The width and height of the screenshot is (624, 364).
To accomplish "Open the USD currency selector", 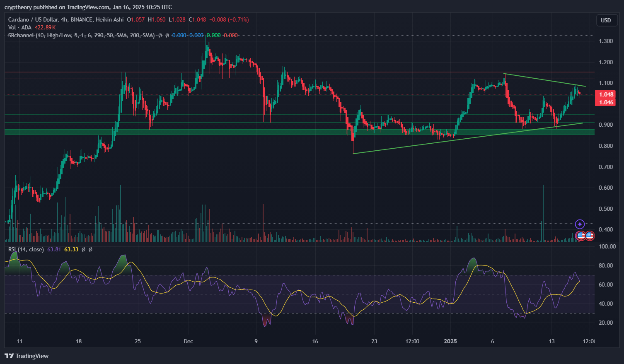I will [606, 20].
